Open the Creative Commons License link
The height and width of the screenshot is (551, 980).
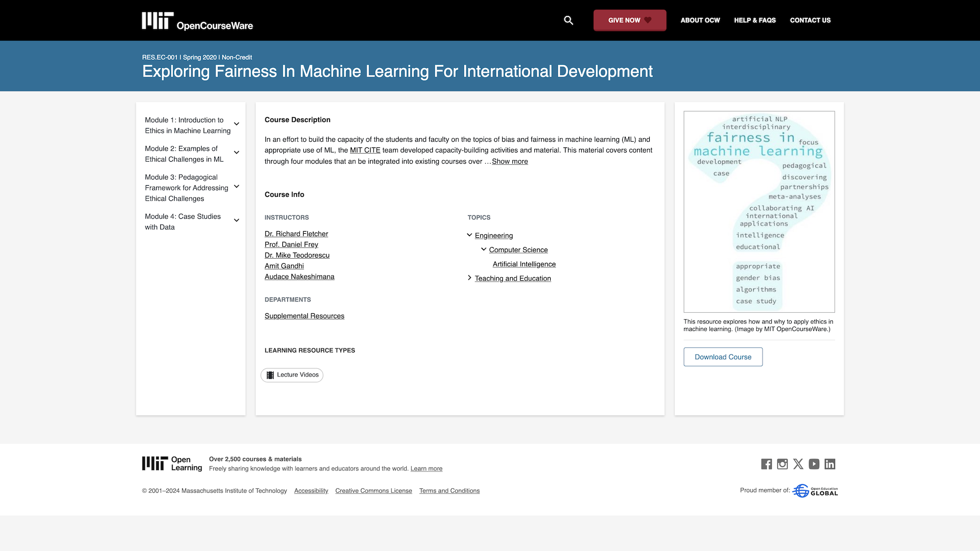[x=374, y=491]
